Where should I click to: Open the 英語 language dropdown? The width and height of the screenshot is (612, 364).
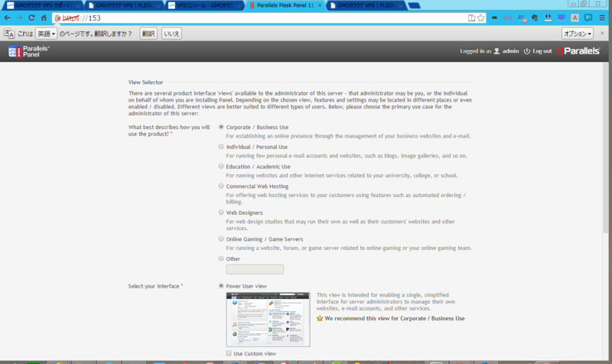[46, 34]
